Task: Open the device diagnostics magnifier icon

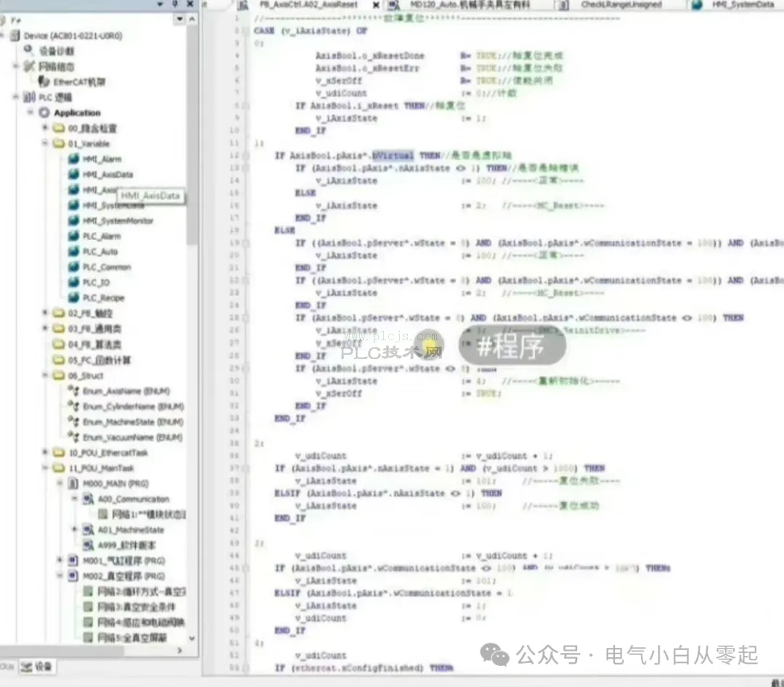Action: [28, 50]
